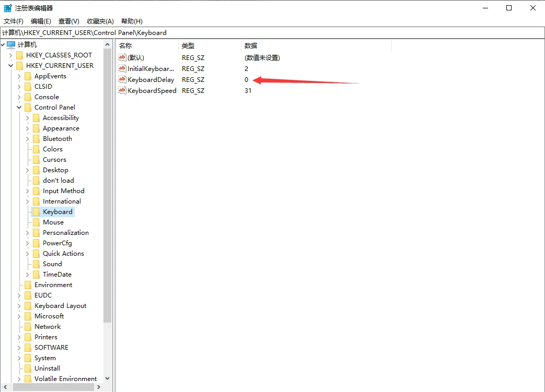This screenshot has width=545, height=392.
Task: Click the (默认) default value icon
Action: [x=122, y=58]
